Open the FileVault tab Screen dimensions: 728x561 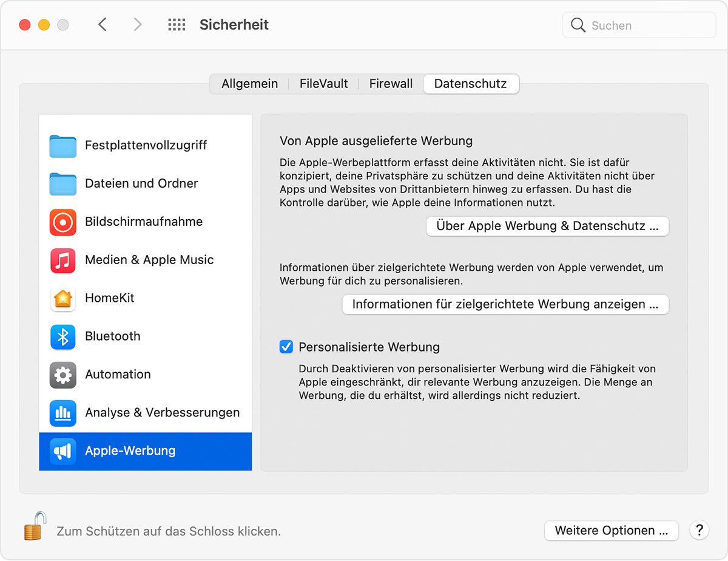(323, 84)
